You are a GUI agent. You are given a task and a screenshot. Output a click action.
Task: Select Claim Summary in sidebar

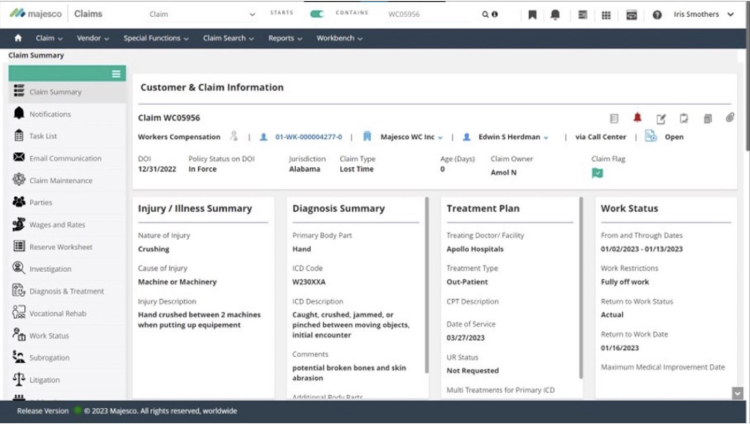point(67,92)
